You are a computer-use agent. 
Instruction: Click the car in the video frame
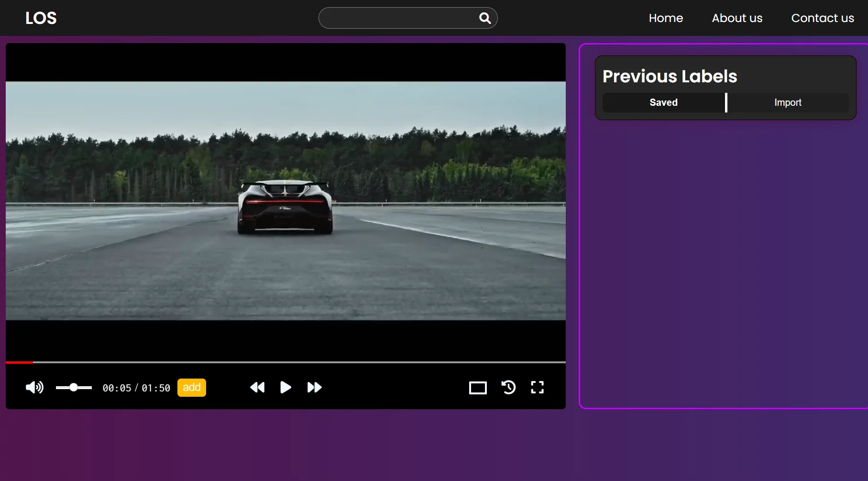click(x=285, y=207)
